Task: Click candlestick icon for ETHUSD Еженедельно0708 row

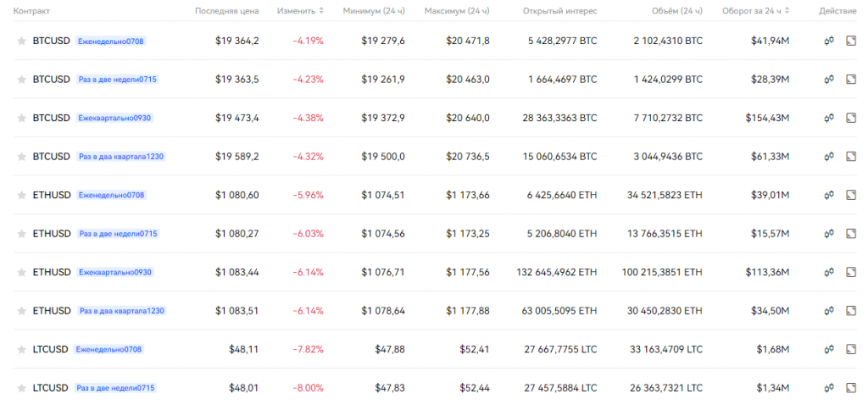Action: (x=830, y=195)
